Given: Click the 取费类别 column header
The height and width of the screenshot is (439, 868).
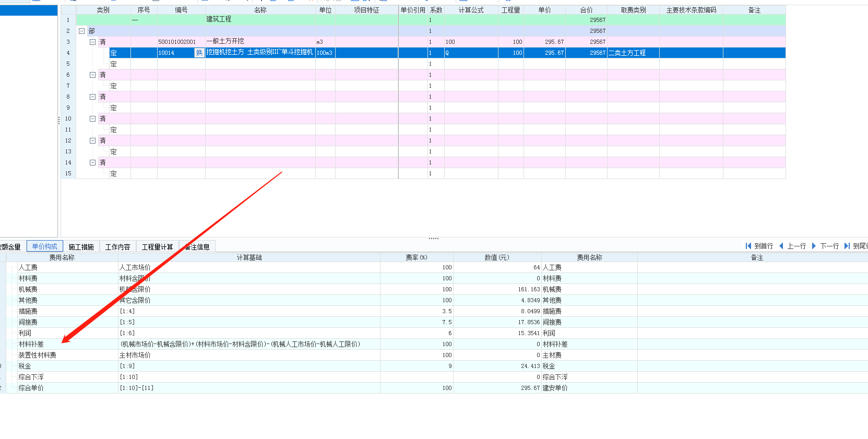Looking at the screenshot, I should 633,10.
